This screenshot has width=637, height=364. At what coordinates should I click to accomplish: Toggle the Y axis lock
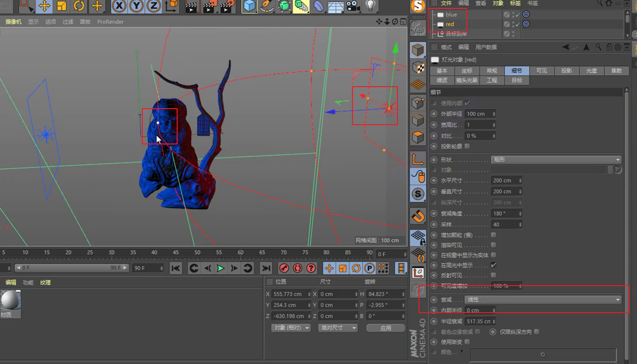(x=136, y=6)
